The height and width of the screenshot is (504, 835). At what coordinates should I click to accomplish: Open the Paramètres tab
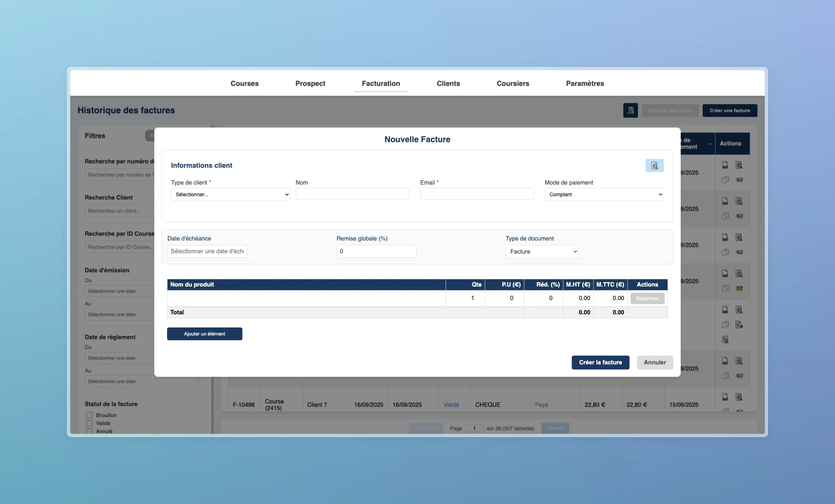(585, 83)
